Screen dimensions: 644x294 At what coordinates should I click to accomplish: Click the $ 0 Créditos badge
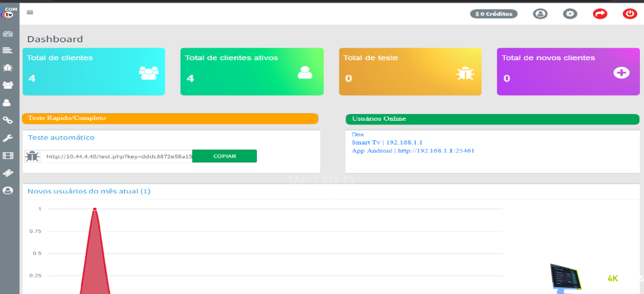(493, 14)
